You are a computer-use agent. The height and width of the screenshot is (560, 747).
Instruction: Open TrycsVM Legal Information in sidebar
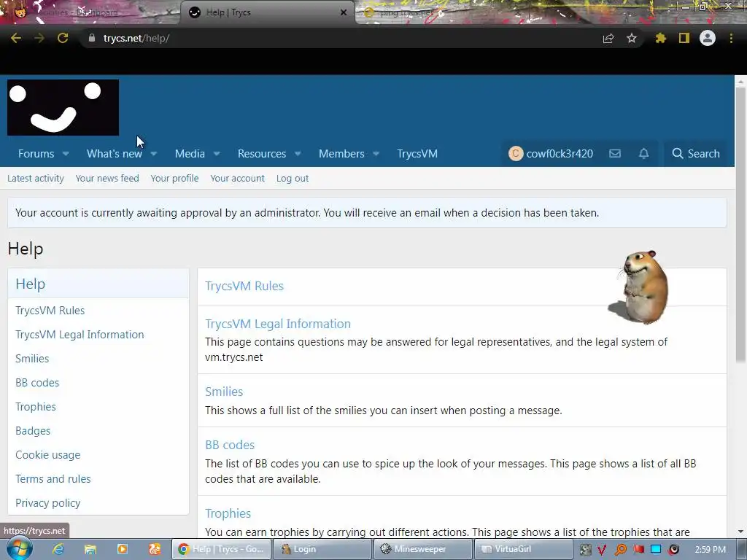coord(80,334)
